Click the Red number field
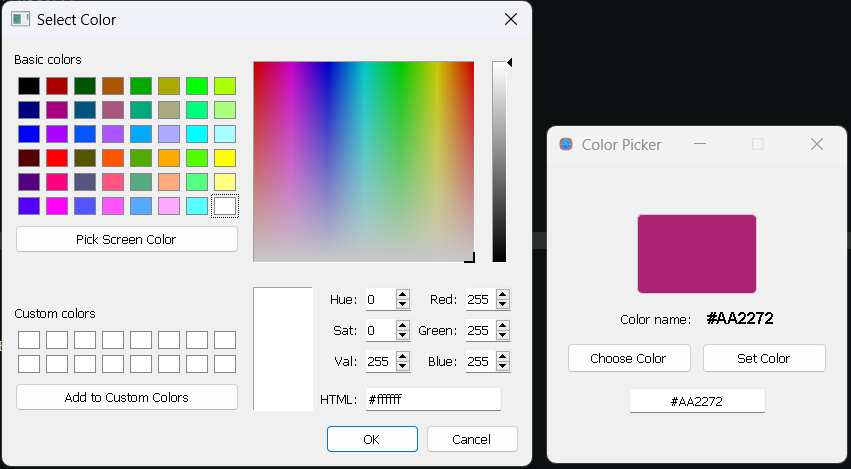851x469 pixels. (481, 300)
